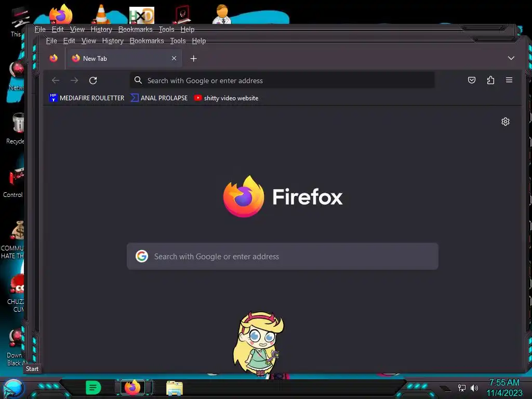
Task: Open the inner File menu
Action: pos(51,41)
